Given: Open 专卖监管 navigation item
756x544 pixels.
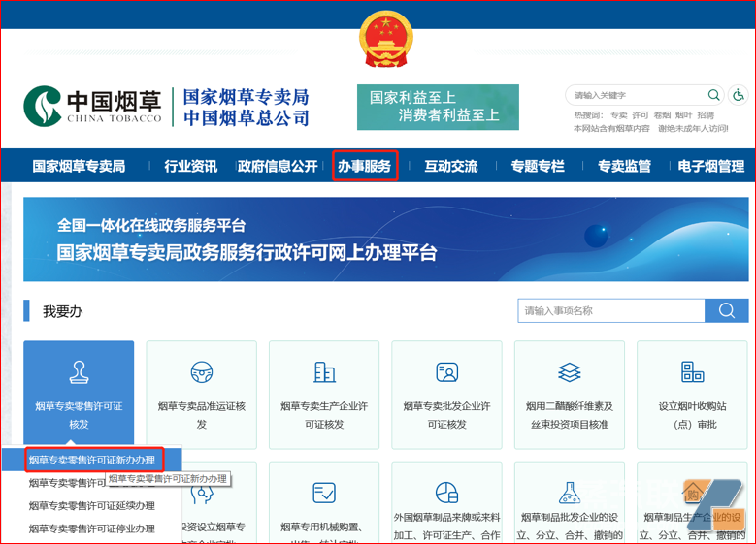Looking at the screenshot, I should pos(625,166).
